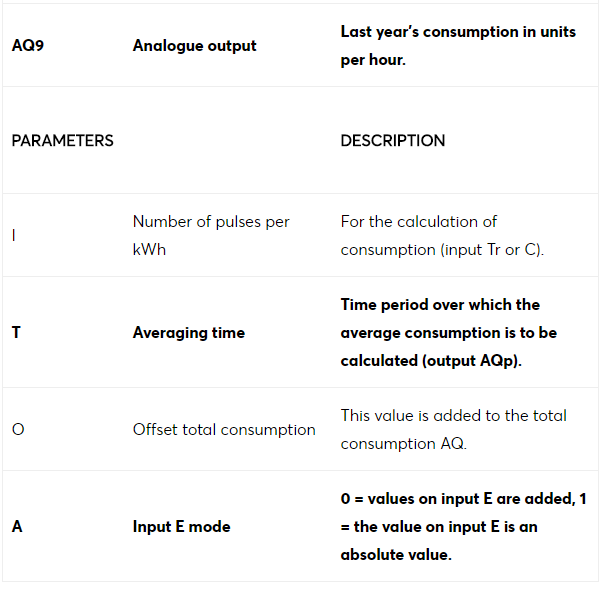Screen dimensions: 614x597
Task: Click 'Time period over which the' description
Action: [x=440, y=305]
